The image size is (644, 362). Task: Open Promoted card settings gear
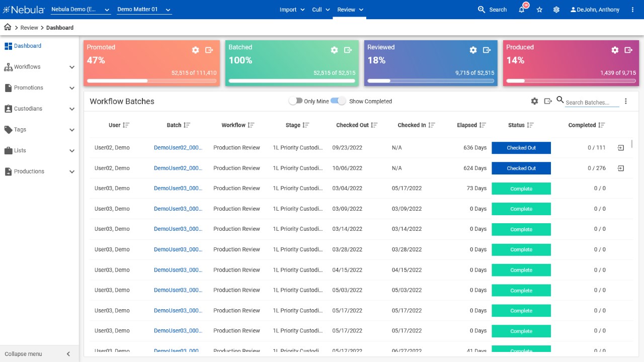pos(195,50)
